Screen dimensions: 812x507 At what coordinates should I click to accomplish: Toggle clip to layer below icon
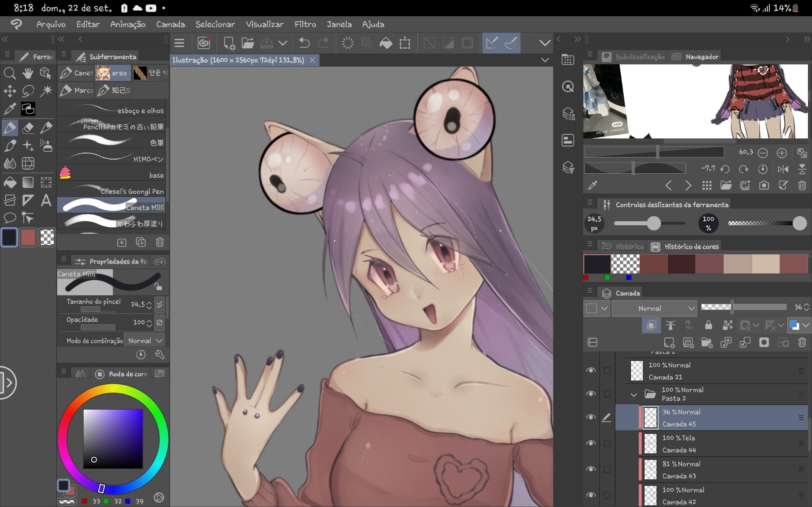pos(651,325)
